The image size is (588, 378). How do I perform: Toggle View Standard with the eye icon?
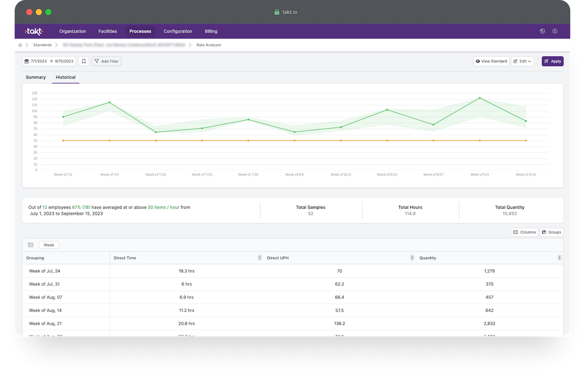point(491,61)
